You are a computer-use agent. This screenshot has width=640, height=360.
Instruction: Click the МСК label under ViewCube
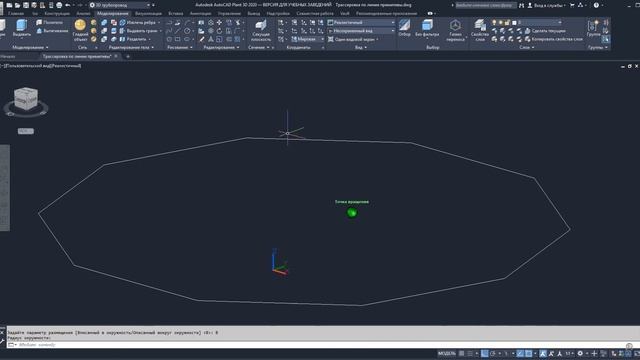coord(26,131)
